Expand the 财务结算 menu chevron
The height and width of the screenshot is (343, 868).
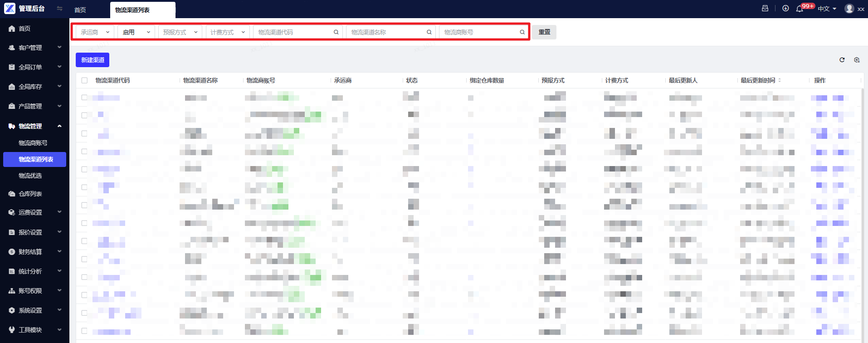(59, 251)
